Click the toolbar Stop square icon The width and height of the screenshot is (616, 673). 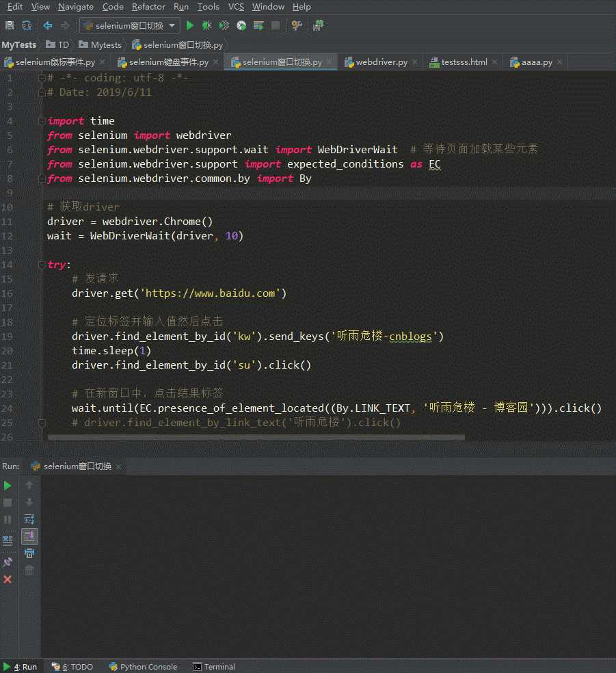pos(276,25)
